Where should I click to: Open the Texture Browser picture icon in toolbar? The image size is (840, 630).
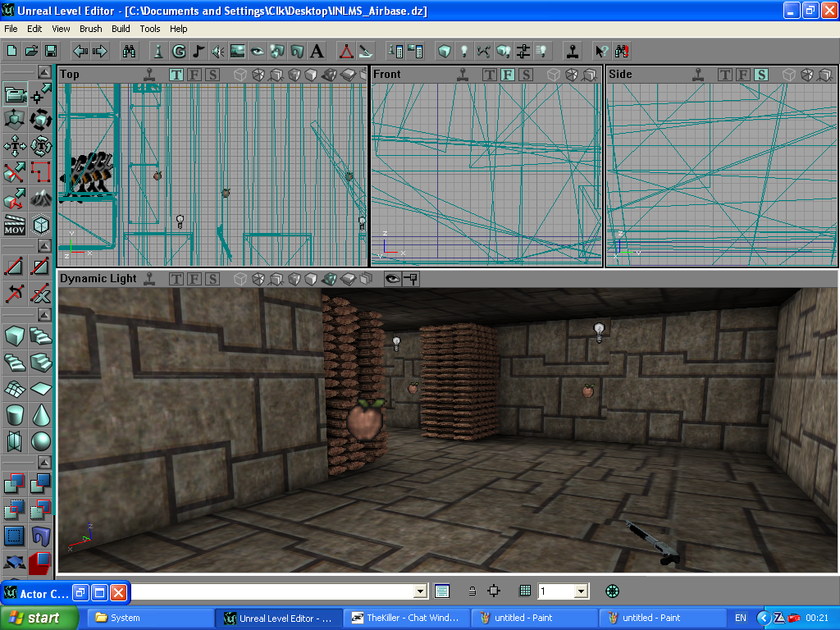coord(238,51)
